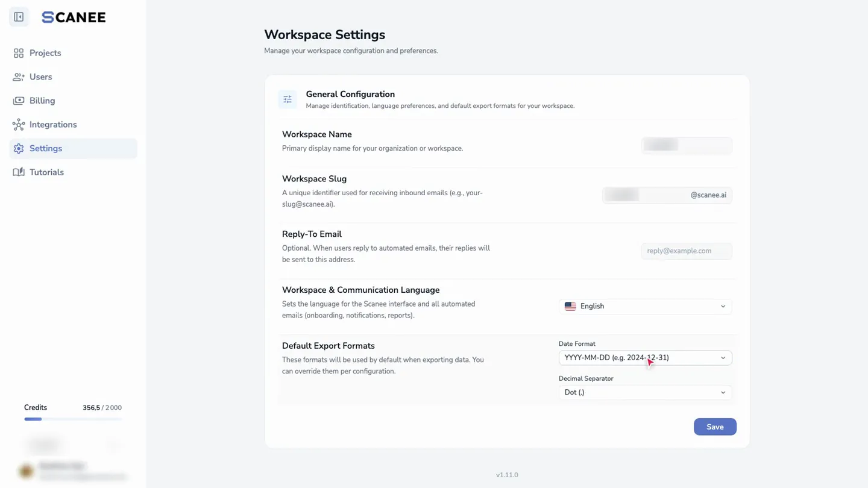This screenshot has height=488, width=868.
Task: Click the Default Export Formats label
Action: [x=329, y=346]
